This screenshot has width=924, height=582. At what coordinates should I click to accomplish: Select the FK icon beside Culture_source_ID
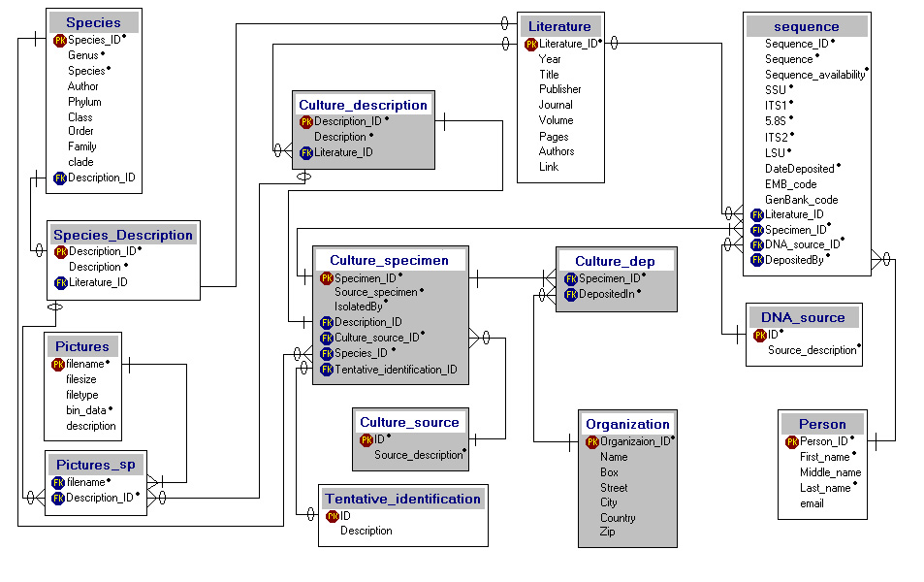click(x=327, y=338)
